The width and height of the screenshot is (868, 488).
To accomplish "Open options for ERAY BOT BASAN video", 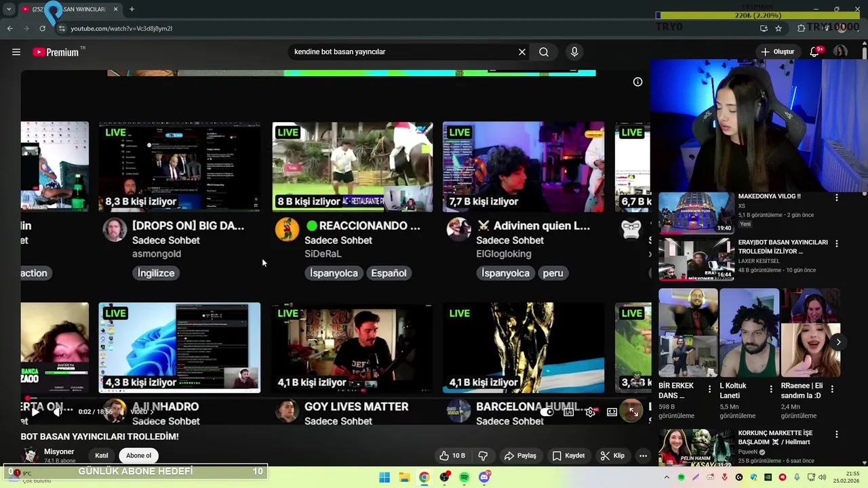I will tap(836, 243).
